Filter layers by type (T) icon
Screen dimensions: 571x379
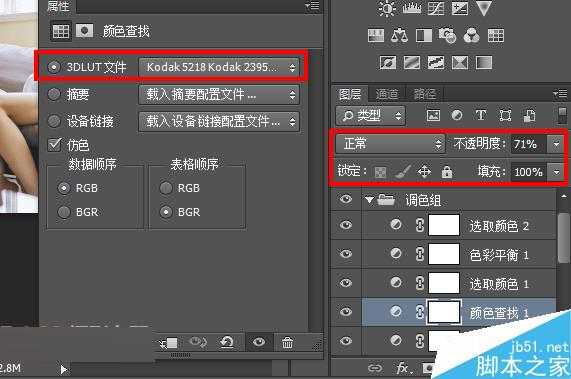coord(481,115)
